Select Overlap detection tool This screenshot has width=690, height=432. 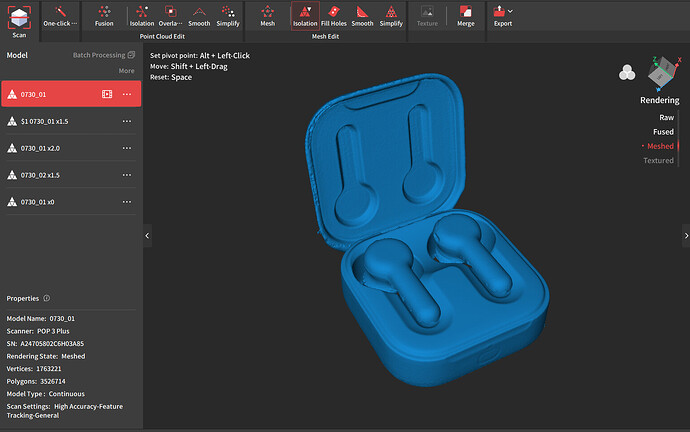point(170,16)
